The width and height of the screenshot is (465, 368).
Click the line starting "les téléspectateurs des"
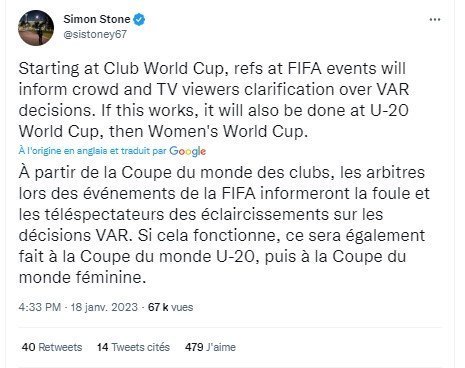tap(201, 214)
